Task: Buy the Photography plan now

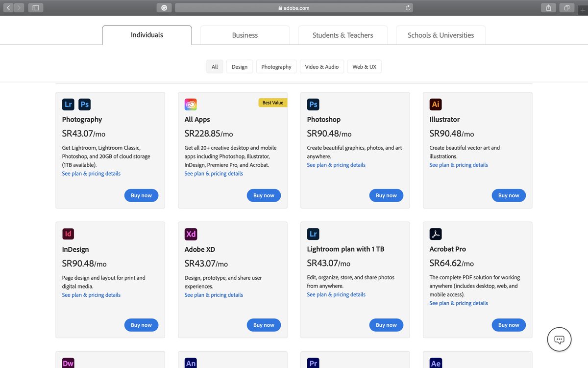Action: tap(141, 195)
